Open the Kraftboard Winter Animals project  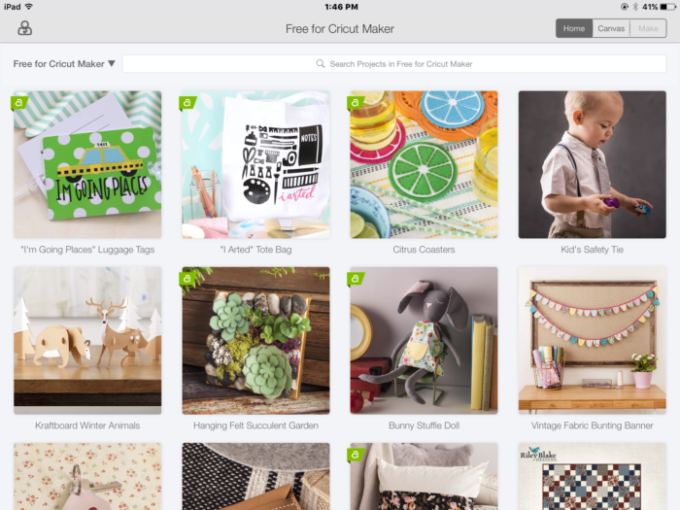88,340
